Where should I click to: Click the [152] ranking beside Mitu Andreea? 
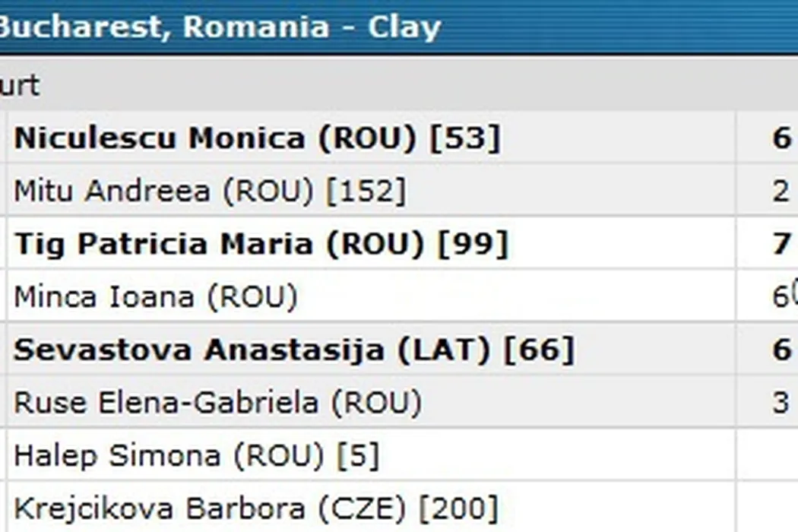pyautogui.click(x=366, y=191)
